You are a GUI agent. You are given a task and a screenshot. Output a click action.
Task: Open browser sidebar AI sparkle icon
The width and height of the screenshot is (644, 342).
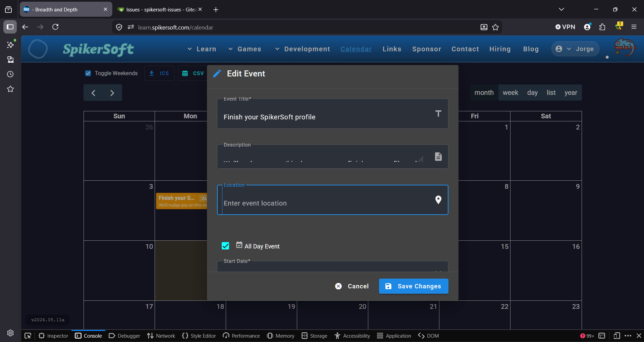coord(10,45)
